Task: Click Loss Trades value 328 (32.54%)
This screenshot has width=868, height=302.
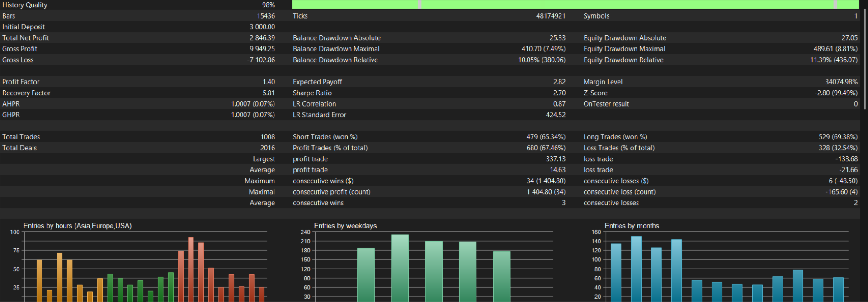Action: (x=838, y=148)
